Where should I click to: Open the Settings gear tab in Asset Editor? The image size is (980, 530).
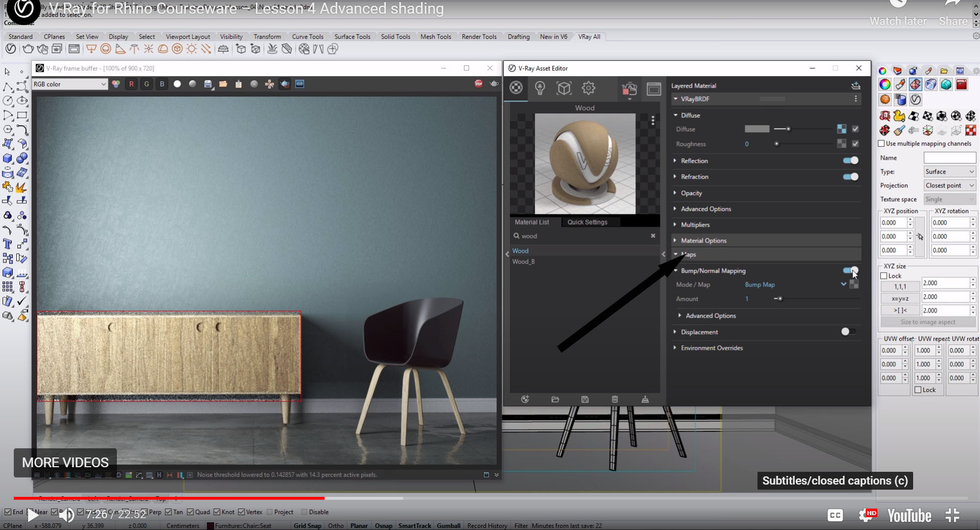click(x=589, y=88)
